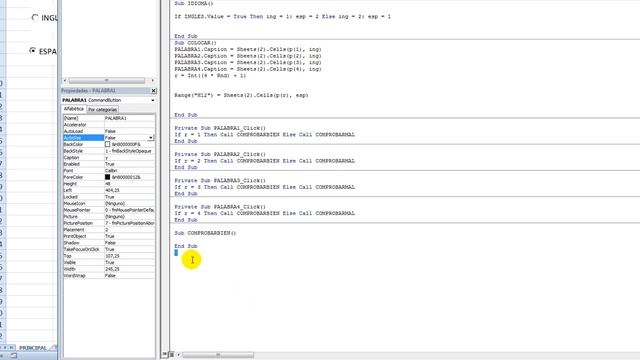Image resolution: width=640 pixels, height=360 pixels.
Task: Place cursor on r = Int((4 * Rnd) + 1) line
Action: coord(210,76)
